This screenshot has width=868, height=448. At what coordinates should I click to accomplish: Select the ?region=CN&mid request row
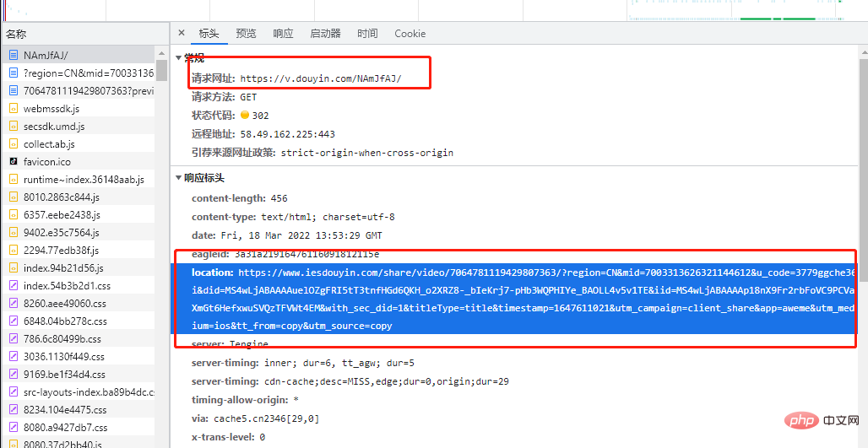[x=78, y=73]
